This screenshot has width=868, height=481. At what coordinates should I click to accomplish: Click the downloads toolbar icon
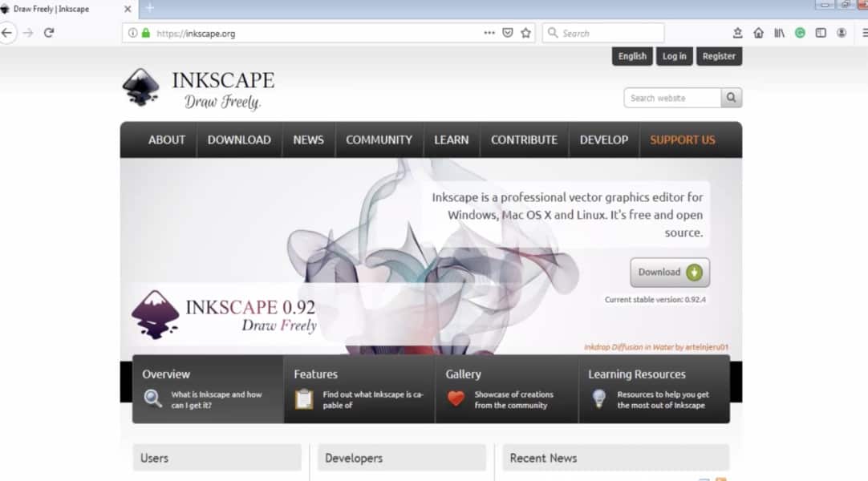pyautogui.click(x=737, y=33)
